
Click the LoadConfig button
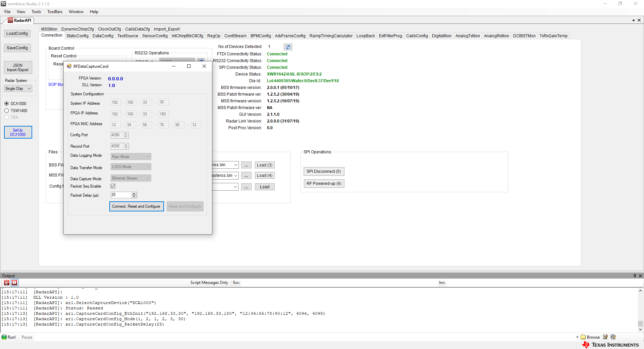click(x=17, y=34)
